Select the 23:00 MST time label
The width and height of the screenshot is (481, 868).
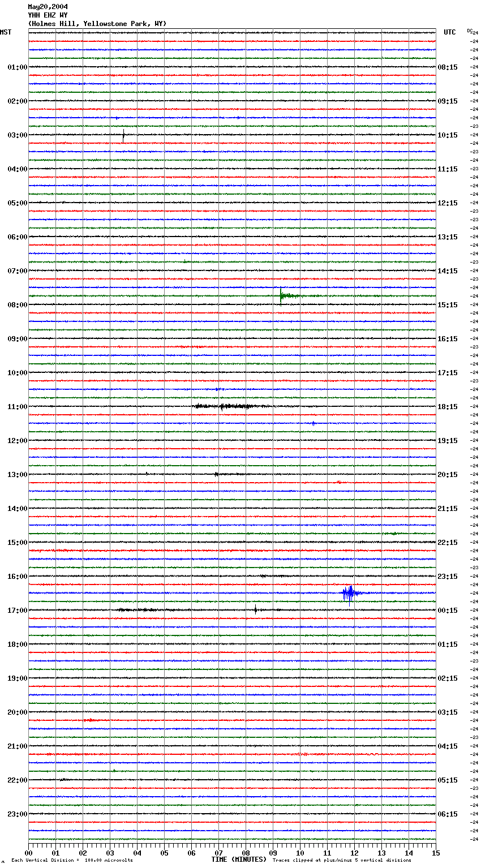pos(17,814)
